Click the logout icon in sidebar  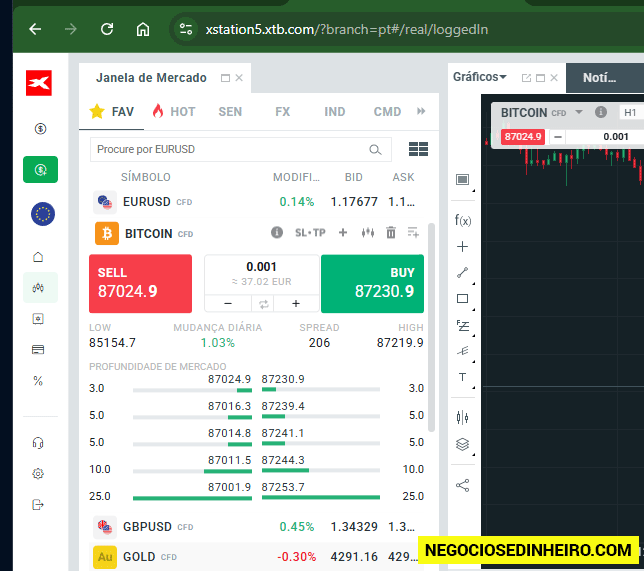(38, 504)
